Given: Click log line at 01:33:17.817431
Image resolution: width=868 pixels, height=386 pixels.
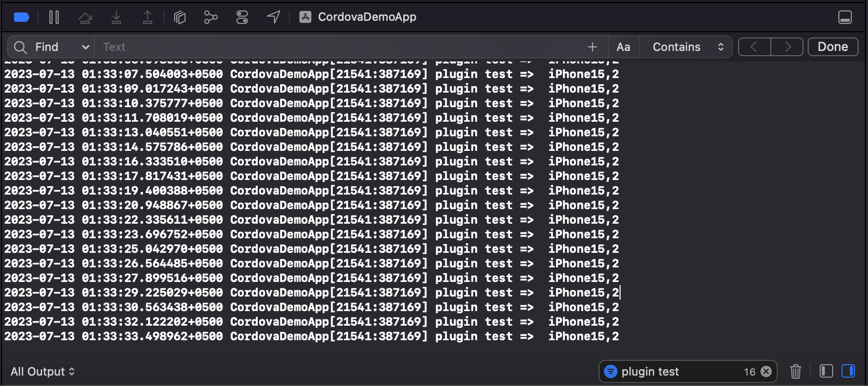Looking at the screenshot, I should pos(311,176).
